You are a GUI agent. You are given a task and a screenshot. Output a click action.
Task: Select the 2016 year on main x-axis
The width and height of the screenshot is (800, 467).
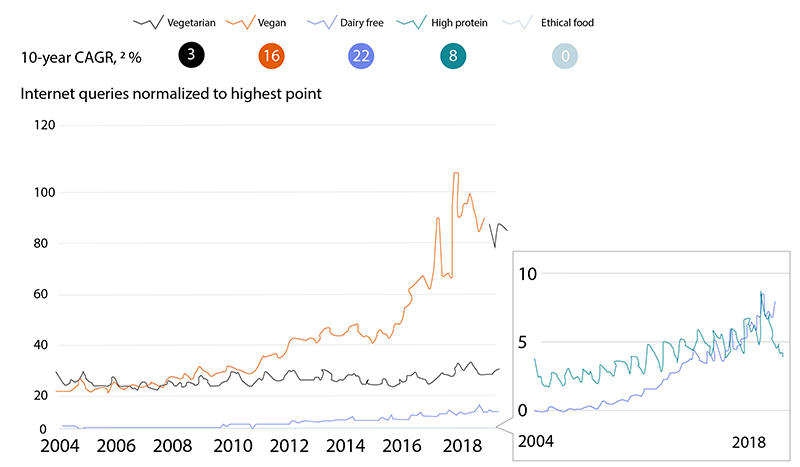click(405, 446)
